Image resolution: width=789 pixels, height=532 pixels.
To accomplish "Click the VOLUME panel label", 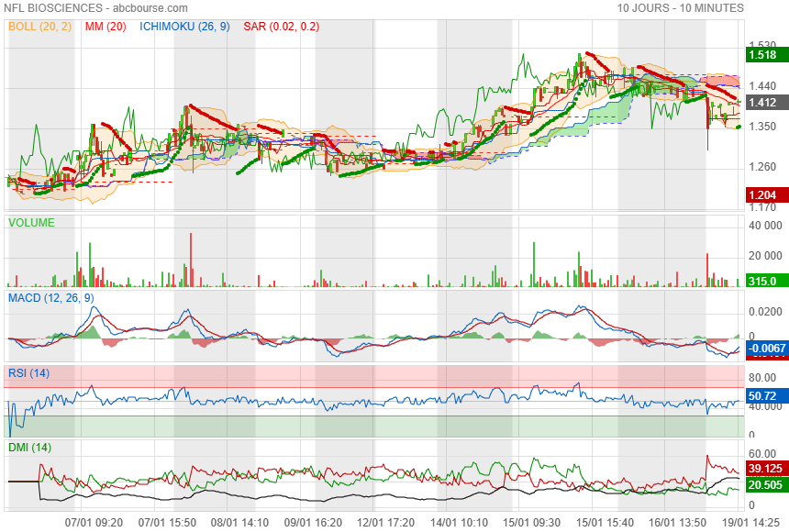I will click(31, 222).
